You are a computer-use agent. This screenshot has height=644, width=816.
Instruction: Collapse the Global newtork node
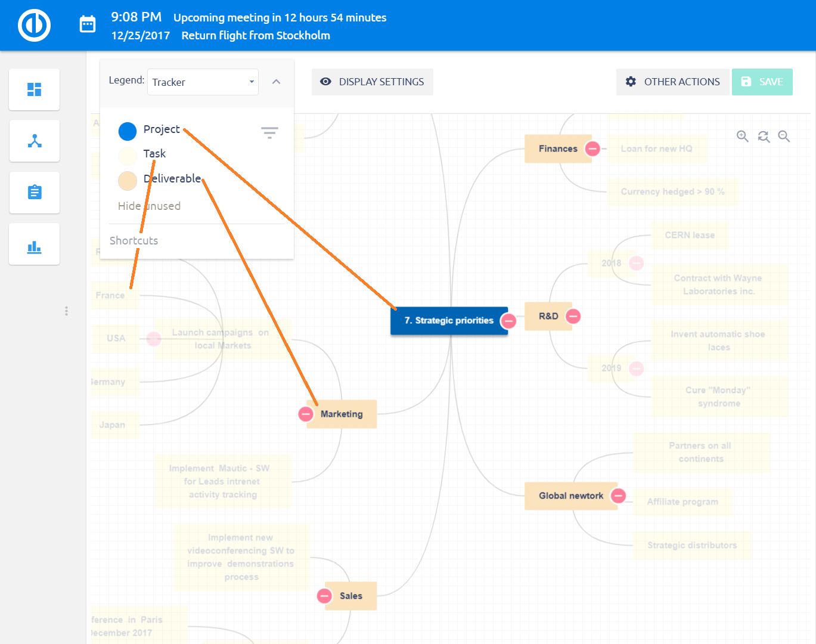click(x=619, y=496)
